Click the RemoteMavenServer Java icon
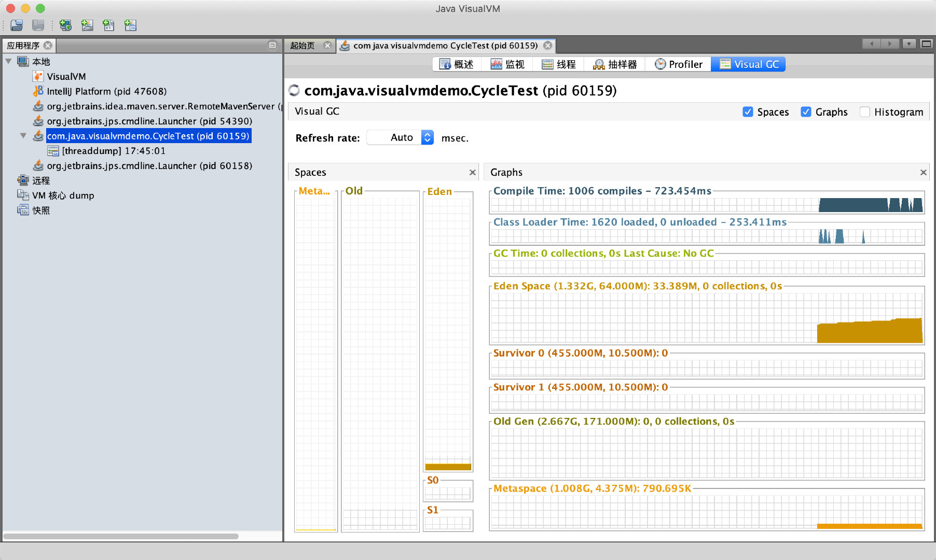This screenshot has width=936, height=560. 38,106
